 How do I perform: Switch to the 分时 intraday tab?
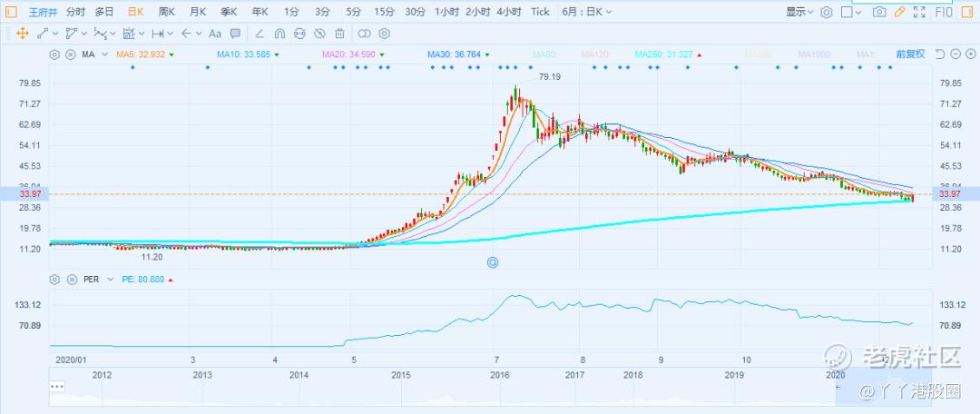76,12
